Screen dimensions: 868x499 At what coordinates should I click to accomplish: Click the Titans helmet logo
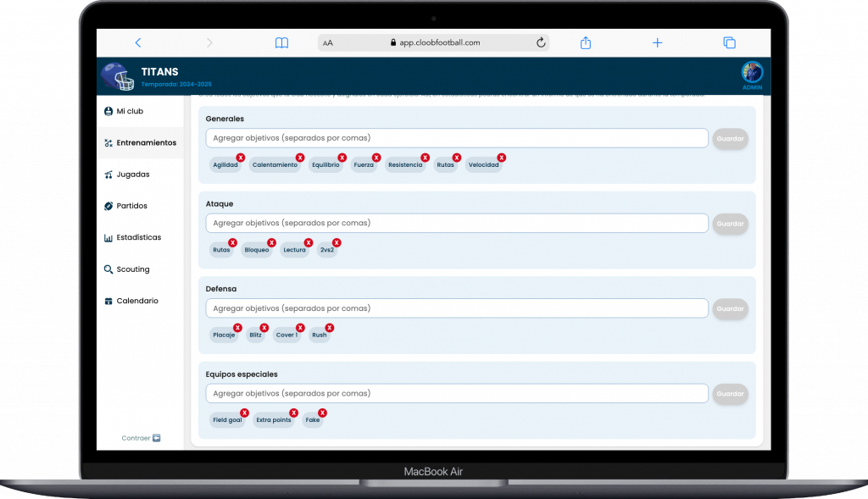[118, 77]
